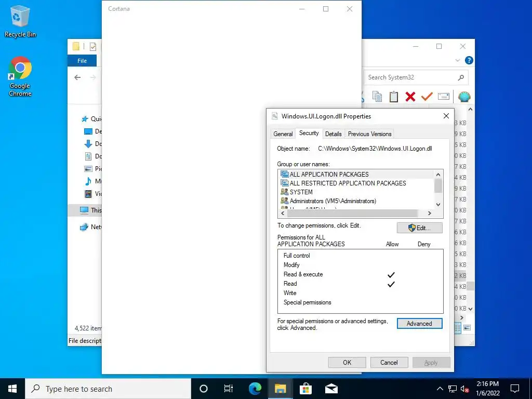Open the Recycle Bin desktop icon
This screenshot has height=399, width=532.
[x=20, y=21]
